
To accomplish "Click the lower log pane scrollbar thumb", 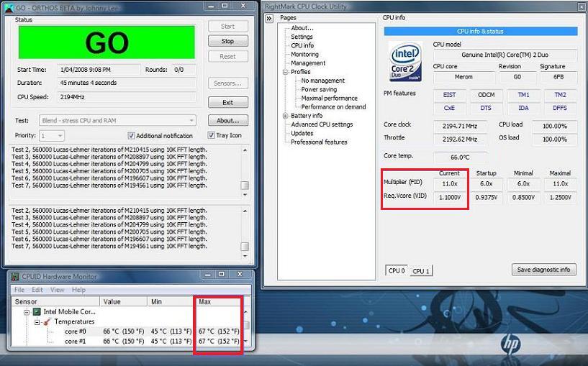I will point(245,247).
